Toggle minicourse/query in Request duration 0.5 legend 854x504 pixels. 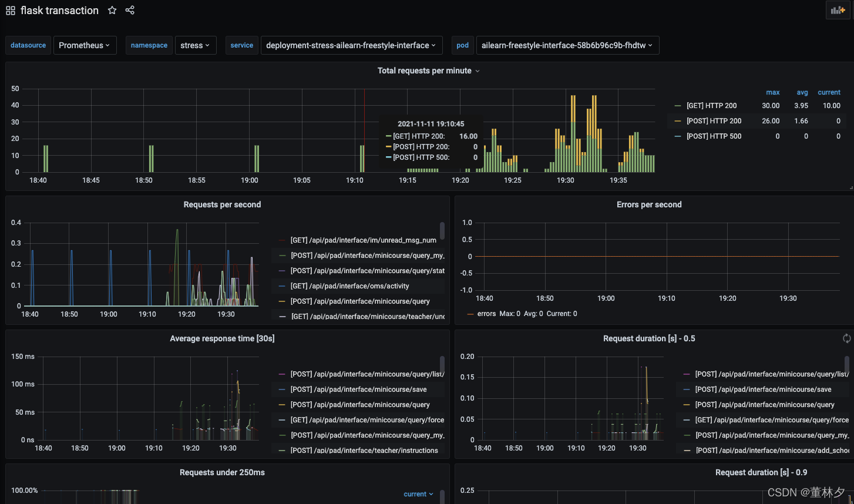coord(765,405)
